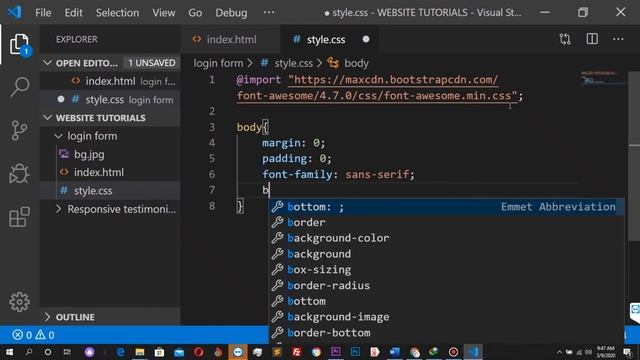The width and height of the screenshot is (640, 360).
Task: Click unsaved dot on style.css tab
Action: 366,39
